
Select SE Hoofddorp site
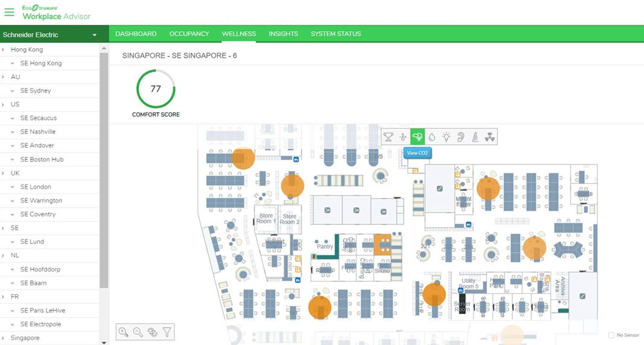[x=40, y=270]
